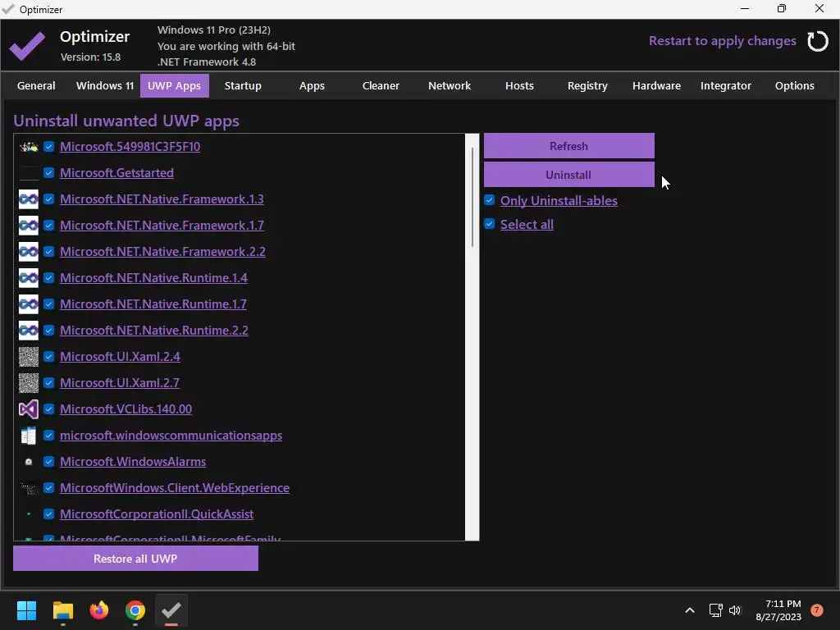Toggle the Only Uninstall-ables checkbox
This screenshot has height=630, width=840.
(489, 200)
